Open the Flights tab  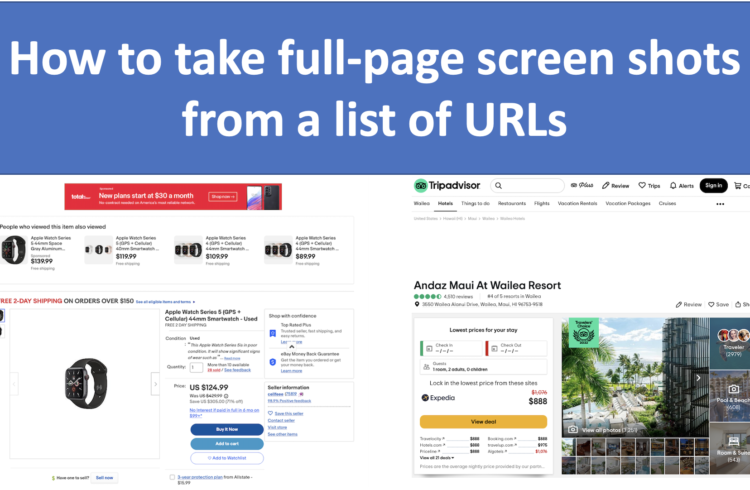tap(541, 203)
